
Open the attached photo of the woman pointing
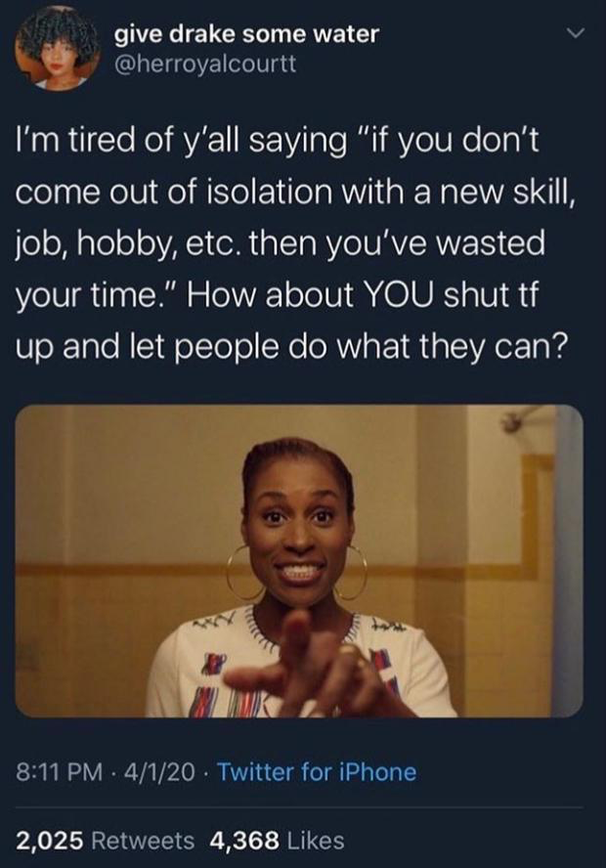[x=299, y=561]
